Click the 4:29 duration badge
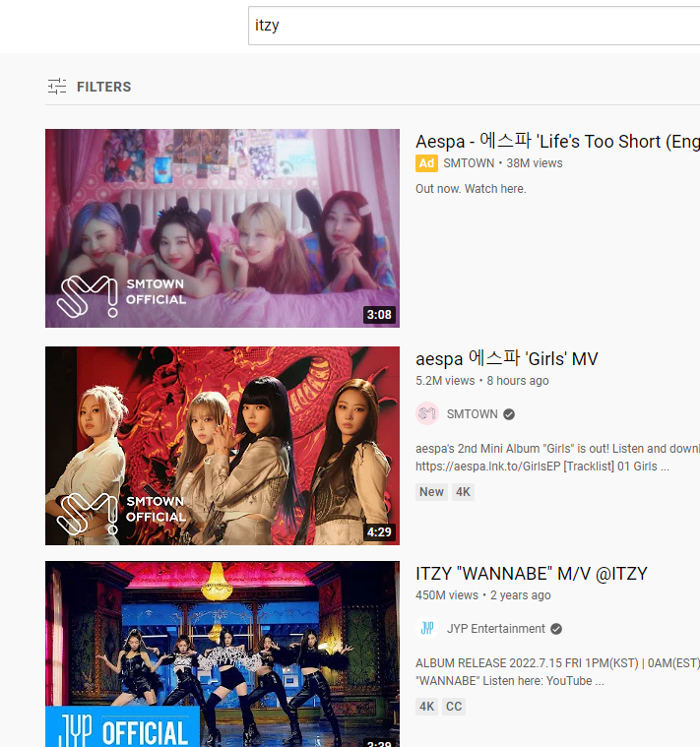The height and width of the screenshot is (747, 700). [x=379, y=531]
